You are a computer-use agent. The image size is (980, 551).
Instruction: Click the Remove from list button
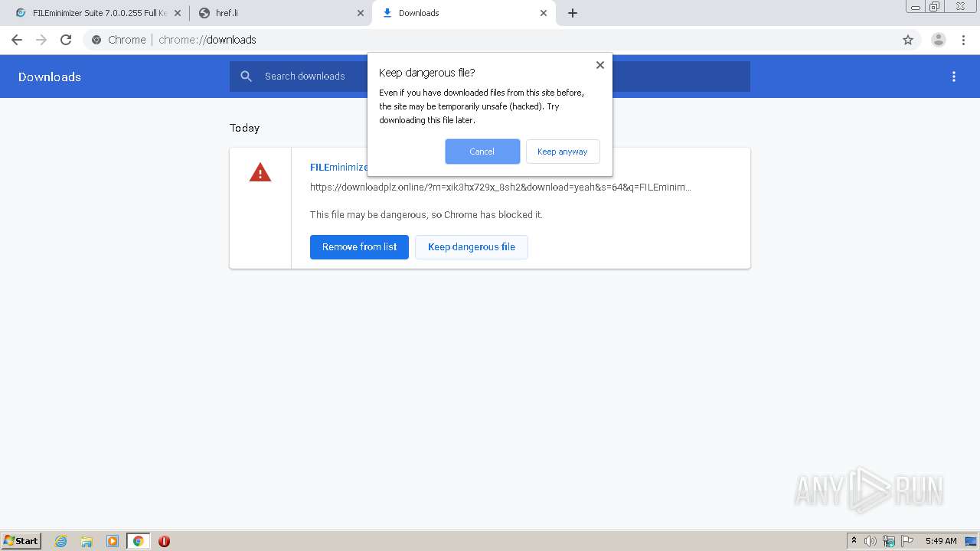[x=359, y=247]
